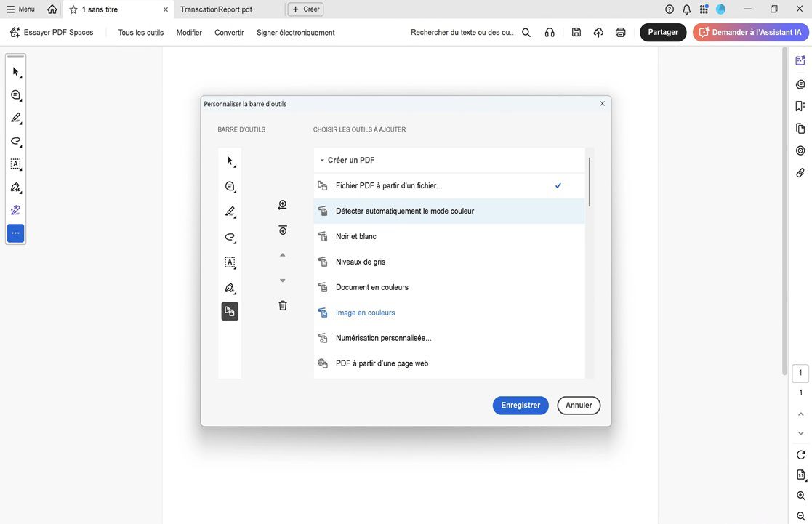Open the read aloud headphones icon
This screenshot has height=524, width=812.
pyautogui.click(x=546, y=31)
